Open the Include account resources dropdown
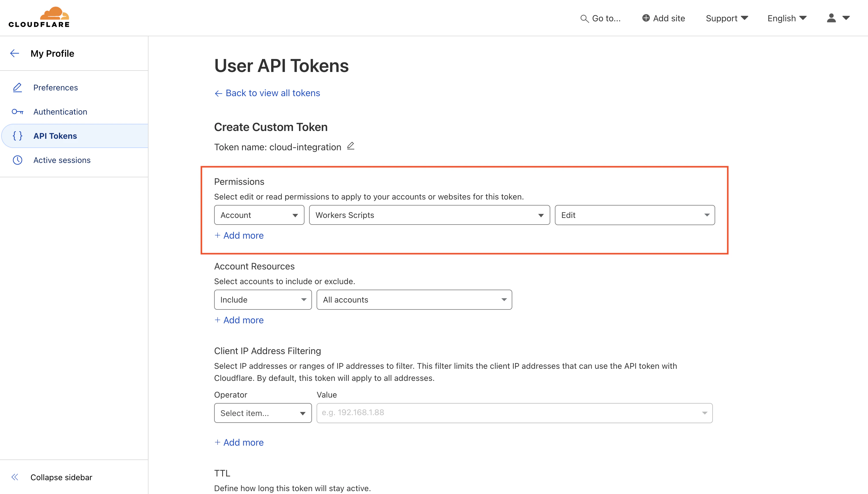868x494 pixels. click(x=263, y=300)
